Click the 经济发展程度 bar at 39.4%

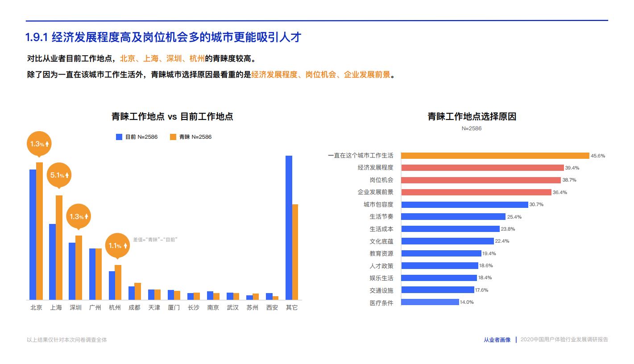(482, 168)
